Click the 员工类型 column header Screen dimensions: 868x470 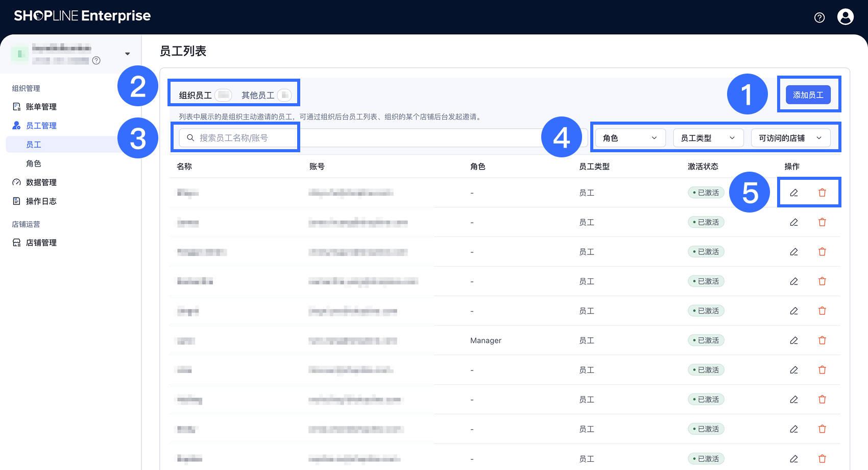click(x=594, y=167)
